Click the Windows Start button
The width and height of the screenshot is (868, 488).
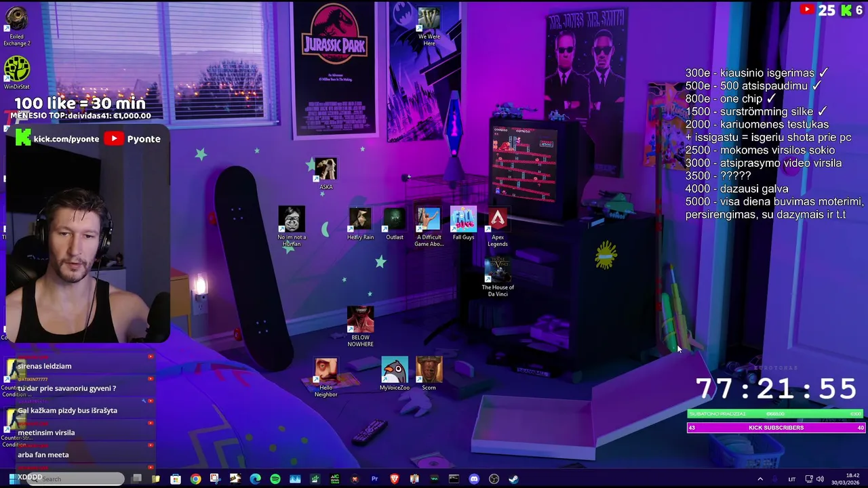(14, 479)
